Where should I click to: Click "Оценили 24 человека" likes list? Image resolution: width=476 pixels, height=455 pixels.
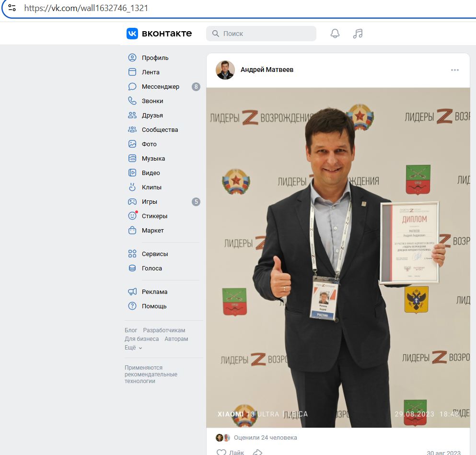(265, 438)
